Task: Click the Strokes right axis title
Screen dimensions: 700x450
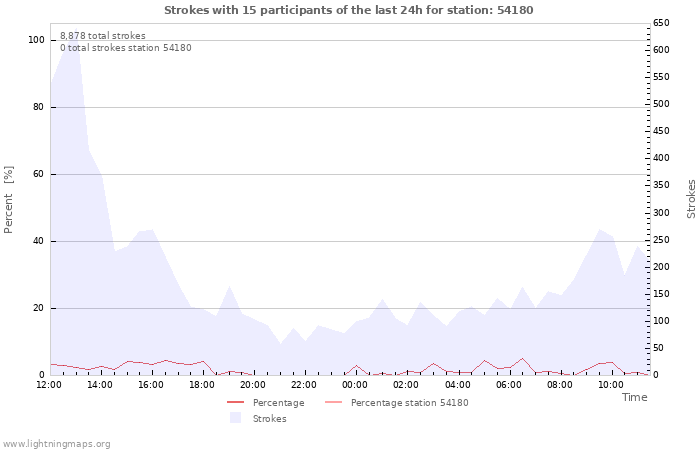Action: pyautogui.click(x=691, y=199)
